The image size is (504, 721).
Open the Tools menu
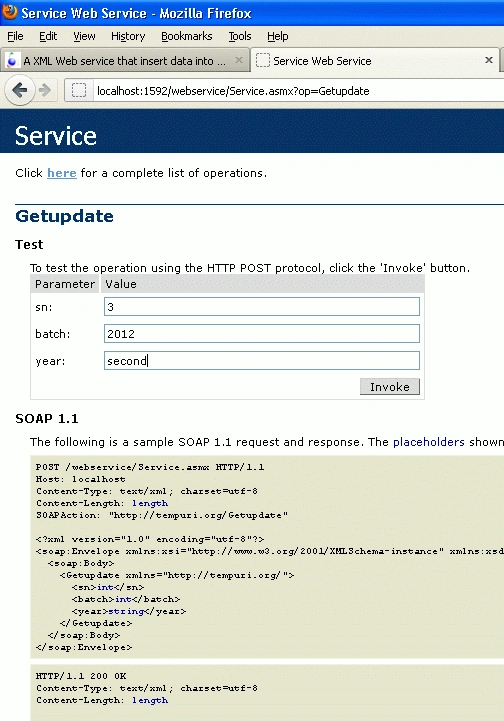240,36
